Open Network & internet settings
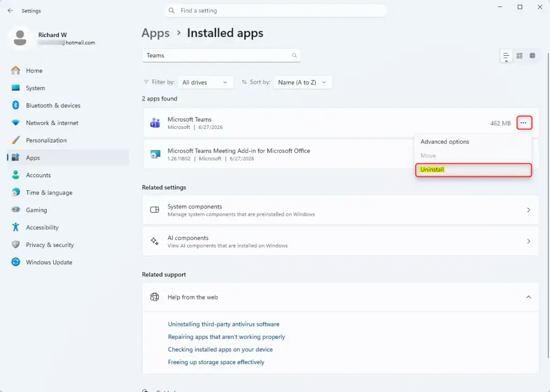 pyautogui.click(x=68, y=123)
